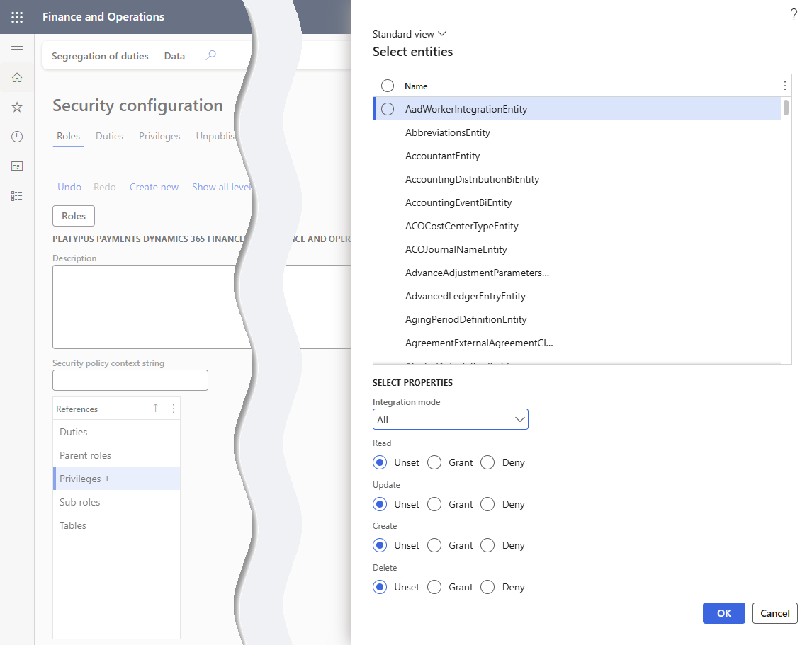Open the Integration mode dropdown
This screenshot has height=645, width=812.
(450, 420)
